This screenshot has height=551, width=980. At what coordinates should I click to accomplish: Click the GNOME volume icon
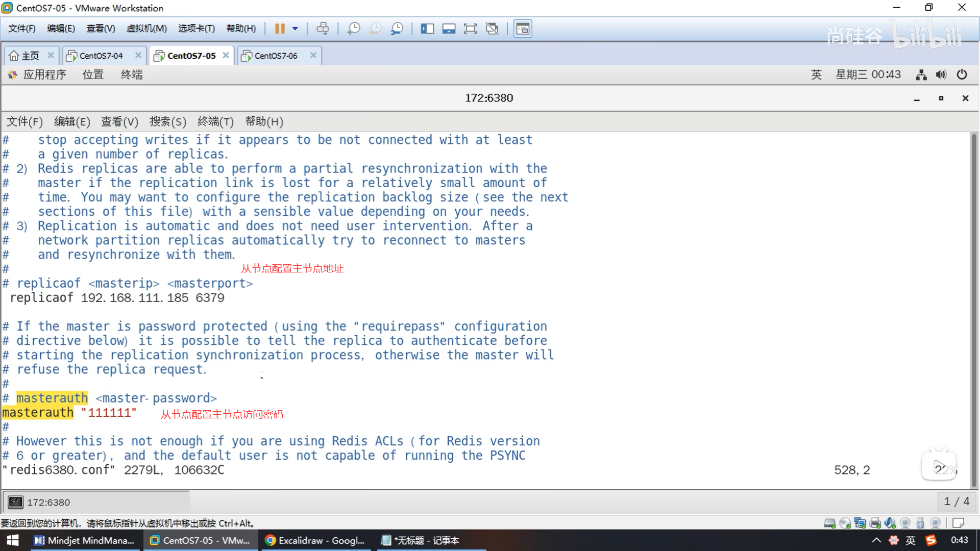(941, 74)
